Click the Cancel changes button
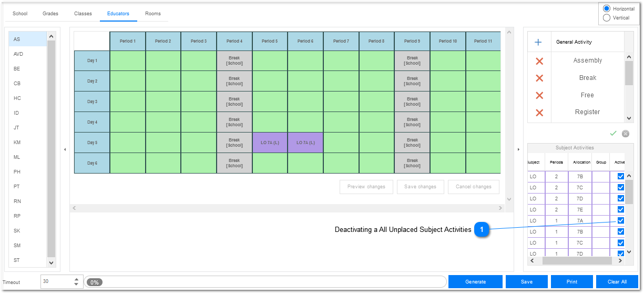This screenshot has width=644, height=294. click(474, 187)
